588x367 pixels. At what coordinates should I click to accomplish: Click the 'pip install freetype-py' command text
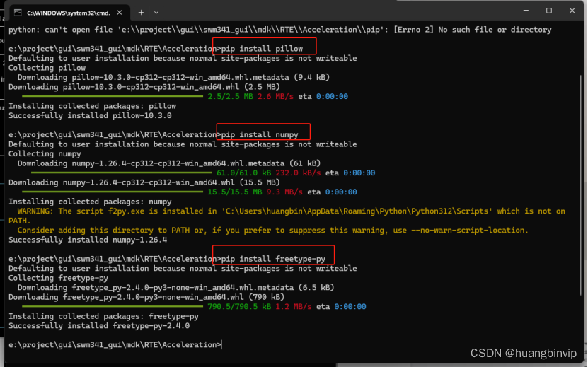[x=273, y=259]
